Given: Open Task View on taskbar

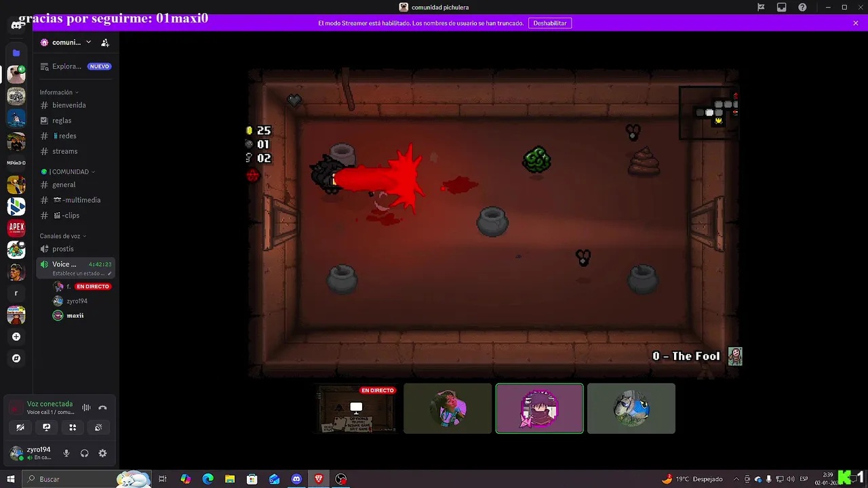Looking at the screenshot, I should [163, 479].
